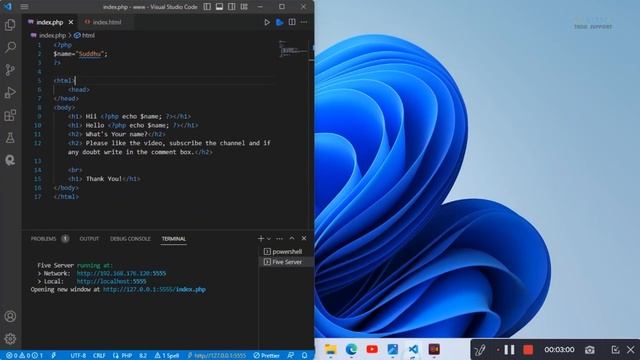Change the CRLF line ending setting

(99, 356)
